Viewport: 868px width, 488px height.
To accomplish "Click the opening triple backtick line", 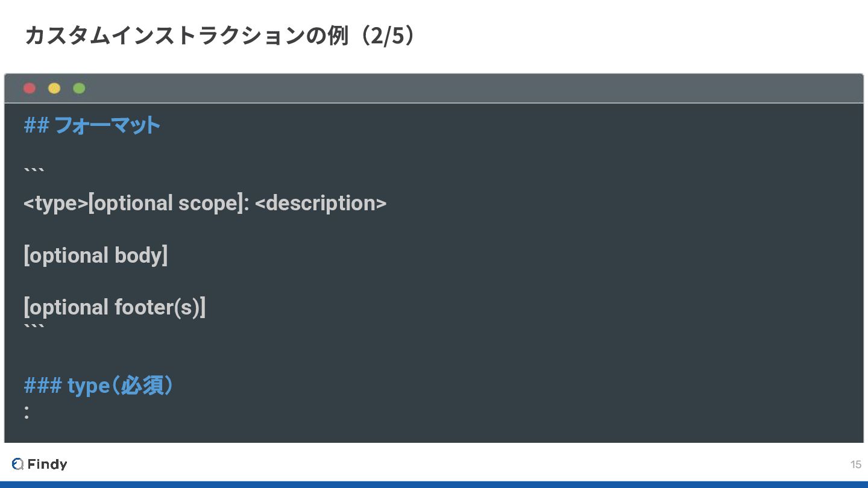I will [x=34, y=171].
